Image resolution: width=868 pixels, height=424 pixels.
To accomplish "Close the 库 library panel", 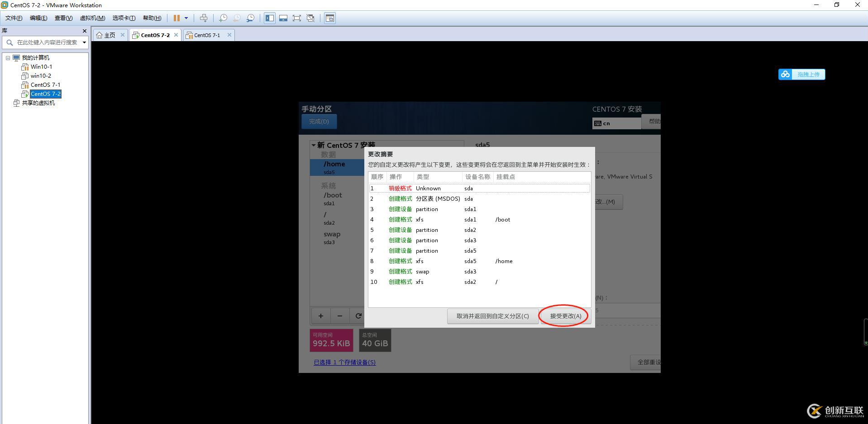I will [84, 31].
